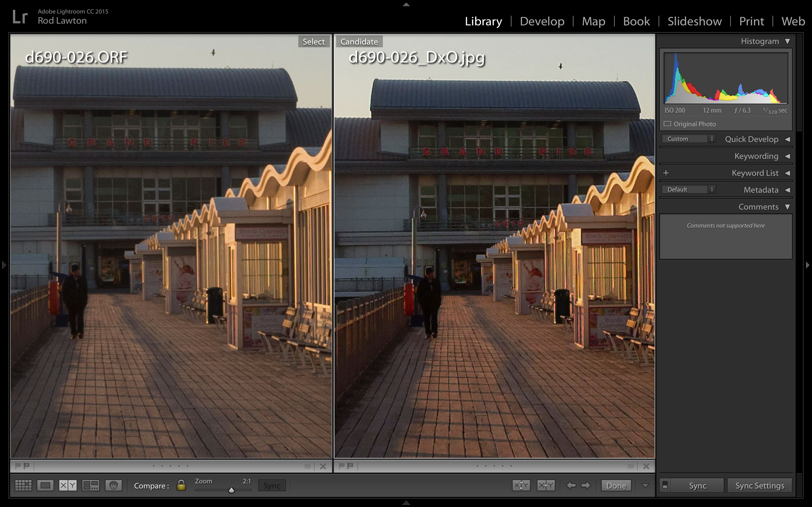Image resolution: width=812 pixels, height=507 pixels.
Task: Switch to Grid view
Action: (23, 485)
